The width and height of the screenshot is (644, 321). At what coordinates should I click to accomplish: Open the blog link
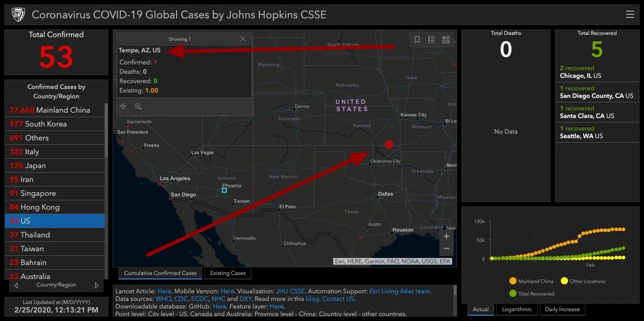click(313, 299)
